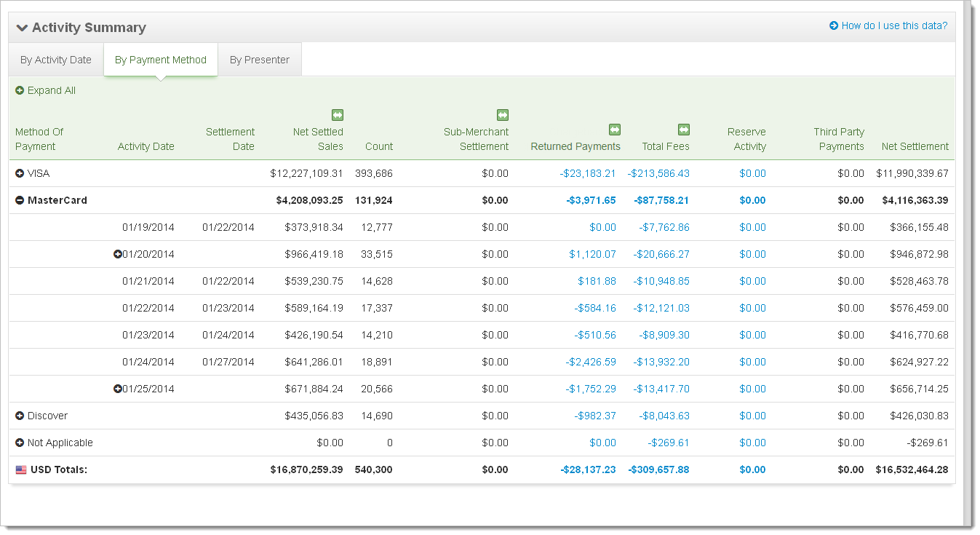This screenshot has height=535, width=980.
Task: Open total fees -$8,909.30 link
Action: tap(664, 336)
